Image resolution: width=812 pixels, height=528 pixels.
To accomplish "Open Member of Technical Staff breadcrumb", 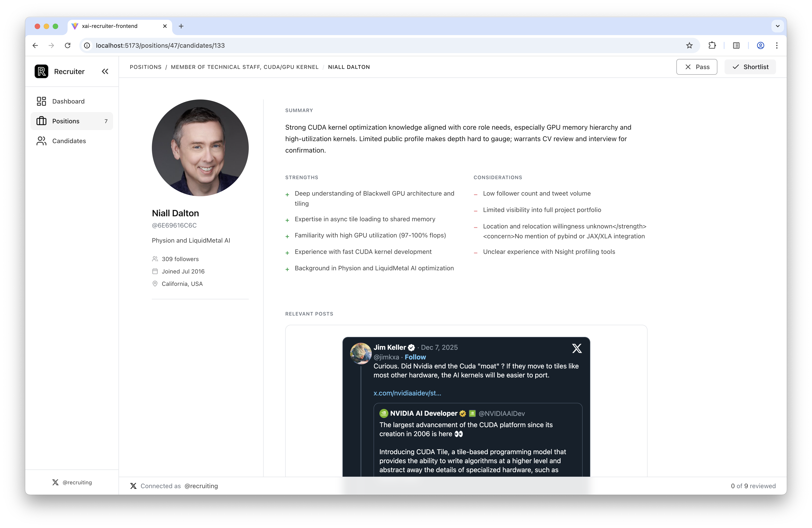I will [x=244, y=67].
